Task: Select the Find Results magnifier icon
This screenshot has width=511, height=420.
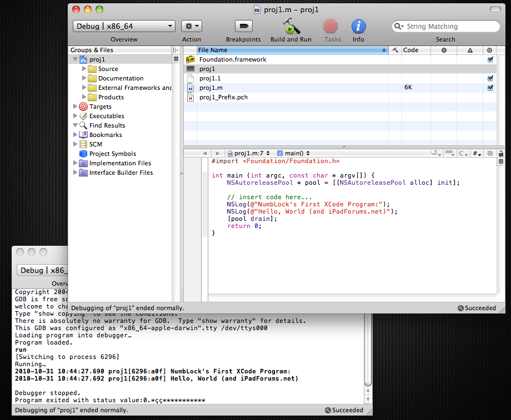Action: tap(83, 125)
